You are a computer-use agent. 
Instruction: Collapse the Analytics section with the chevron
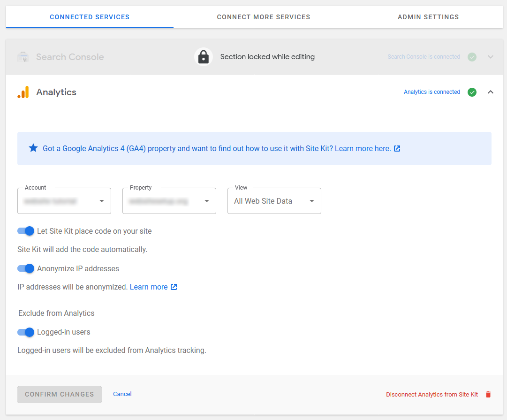click(x=491, y=92)
